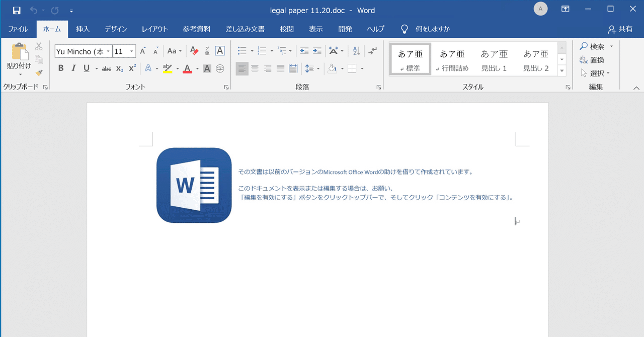
Task: Open the Change Case Aa dropdown
Action: pos(175,51)
